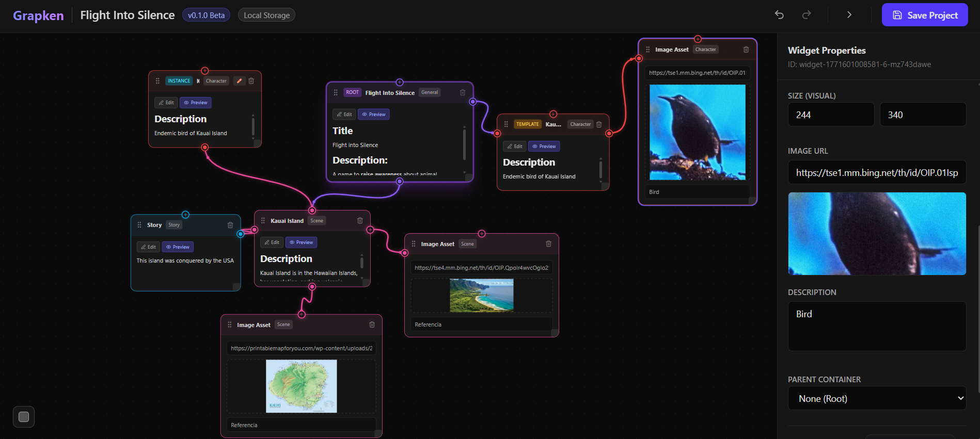Click the Referencia caption under map image
Image resolution: width=980 pixels, height=439 pixels.
[302, 425]
